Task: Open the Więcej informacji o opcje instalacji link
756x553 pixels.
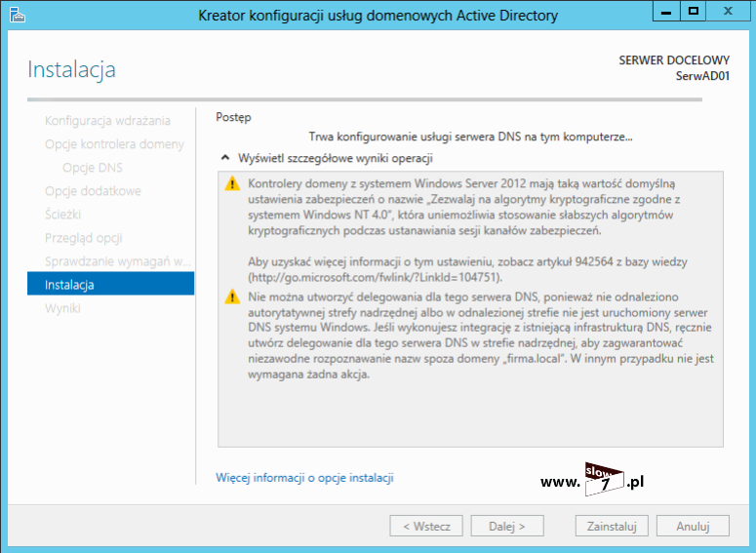Action: point(304,478)
